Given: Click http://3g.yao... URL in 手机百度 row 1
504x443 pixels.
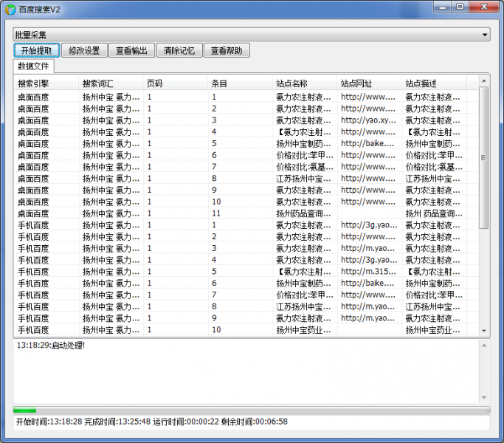Looking at the screenshot, I should [x=369, y=225].
